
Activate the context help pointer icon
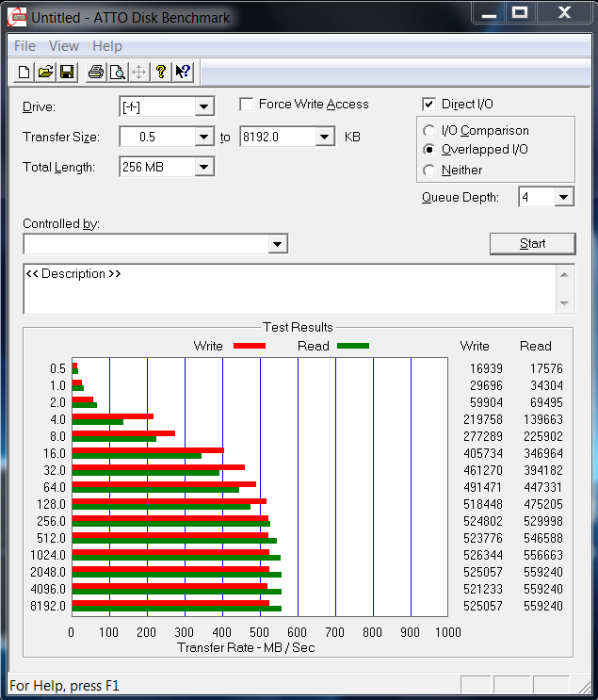183,72
